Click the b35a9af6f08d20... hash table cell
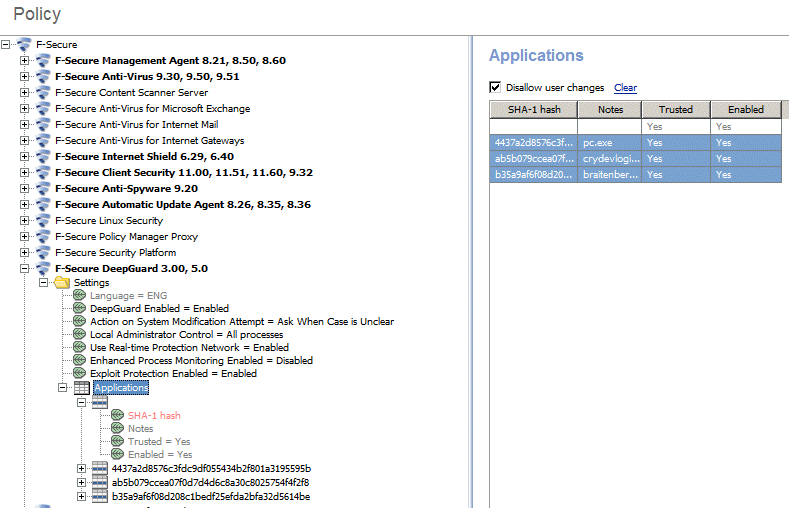This screenshot has height=508, width=789. click(533, 175)
